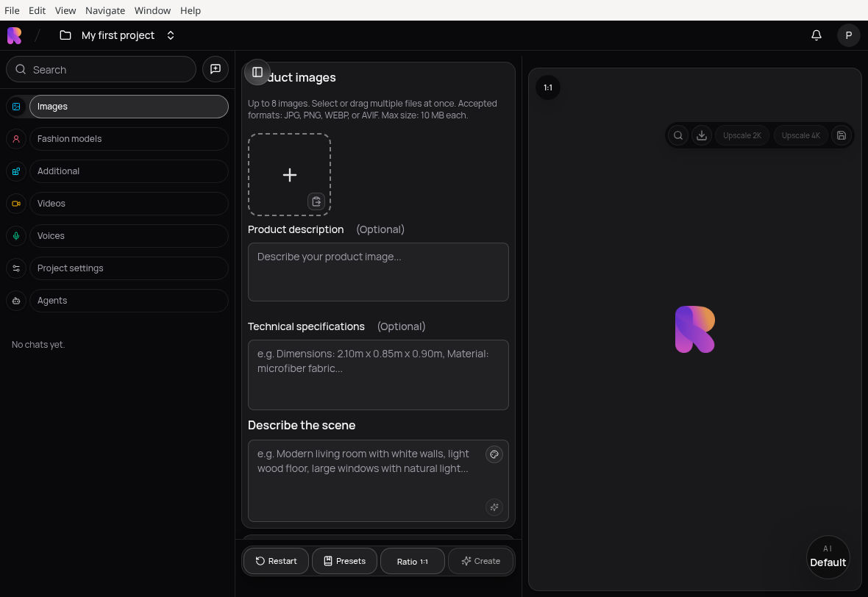The image size is (868, 597).
Task: Click the app logo in the header
Action: click(15, 35)
